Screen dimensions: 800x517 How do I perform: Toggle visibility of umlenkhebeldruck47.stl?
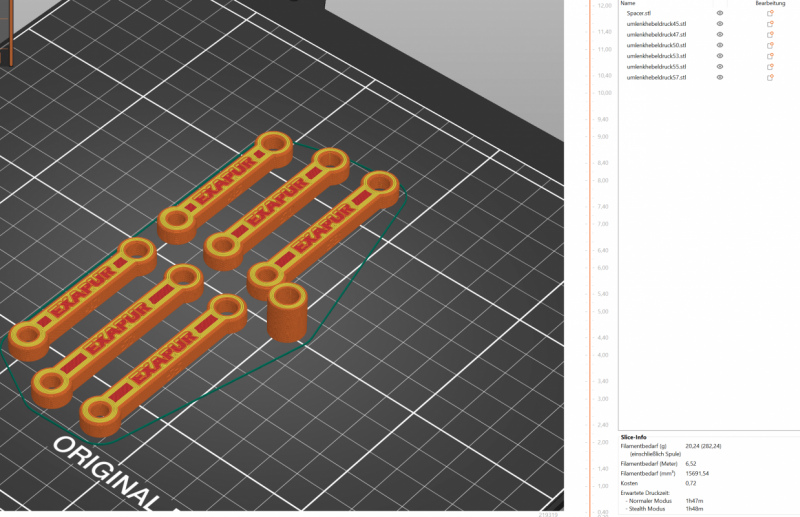point(720,35)
